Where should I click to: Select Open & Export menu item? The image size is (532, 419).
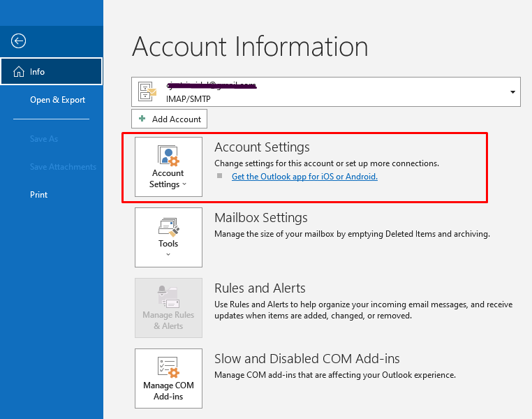57,100
